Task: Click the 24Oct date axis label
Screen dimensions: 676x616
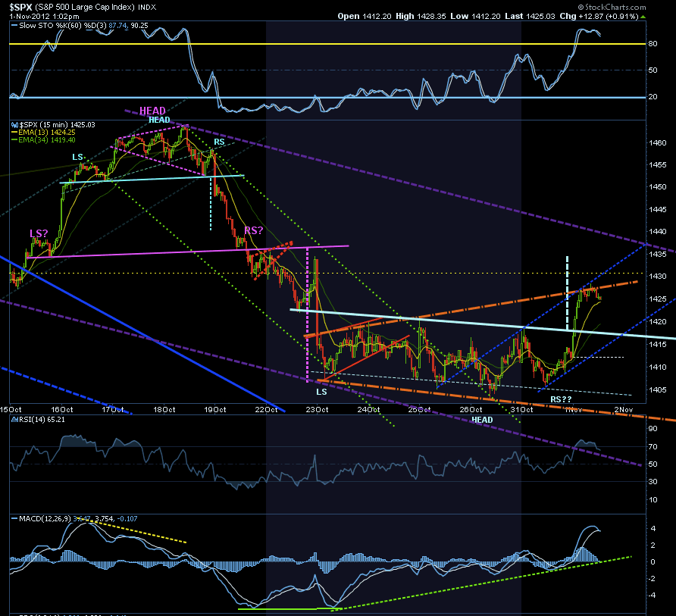Action: coord(368,409)
